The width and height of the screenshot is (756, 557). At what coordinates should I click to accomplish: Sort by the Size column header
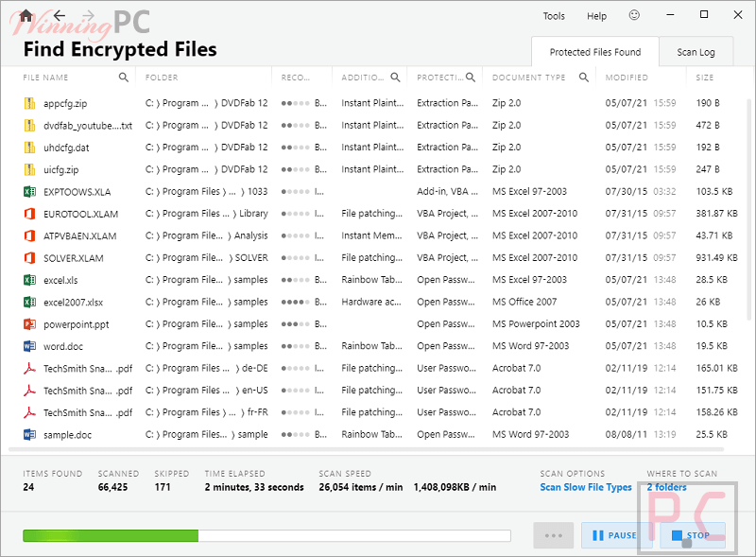click(704, 78)
